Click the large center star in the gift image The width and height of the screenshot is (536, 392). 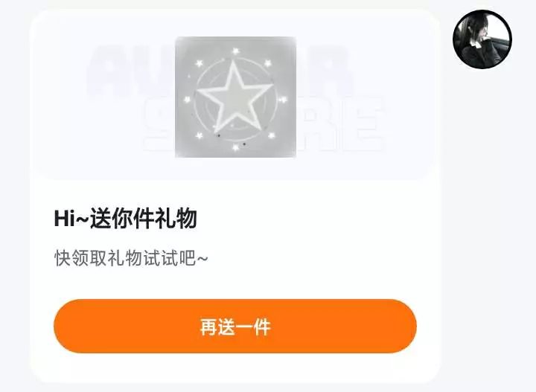[234, 97]
